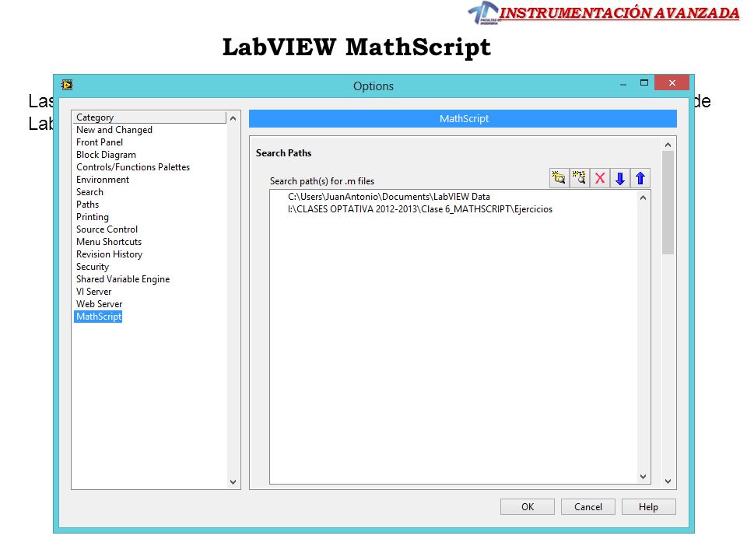
Task: Open the Block Diagram category
Action: point(107,154)
